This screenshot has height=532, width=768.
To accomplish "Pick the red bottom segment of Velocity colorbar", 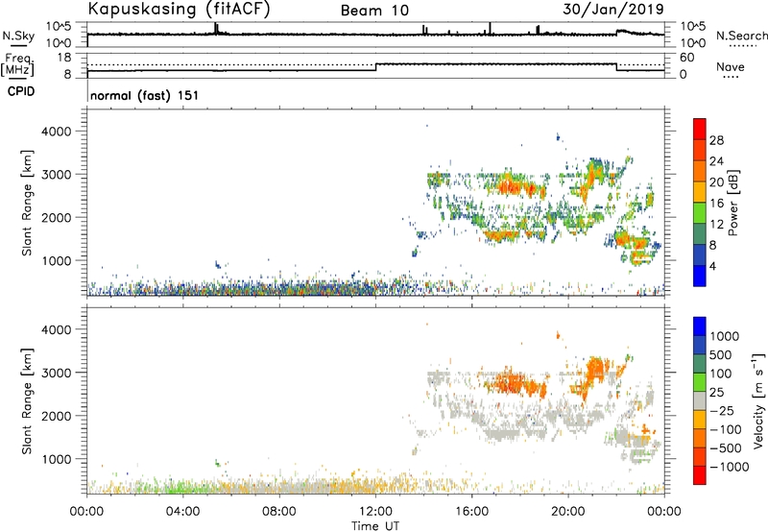I will 700,475.
